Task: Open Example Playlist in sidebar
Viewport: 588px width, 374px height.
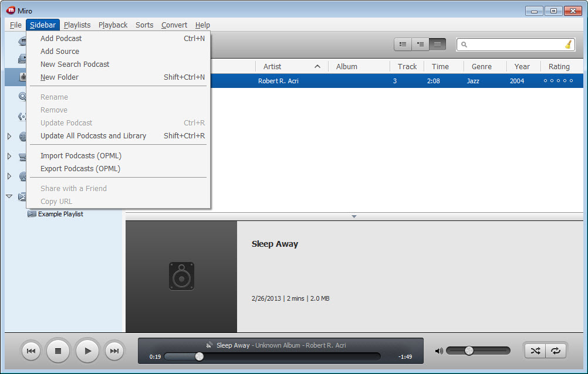Action: [56, 214]
